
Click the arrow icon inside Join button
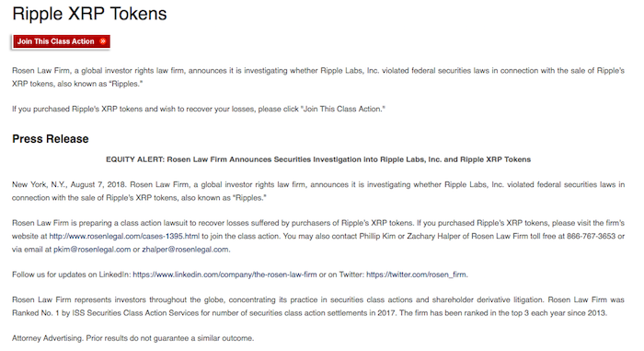click(x=103, y=41)
